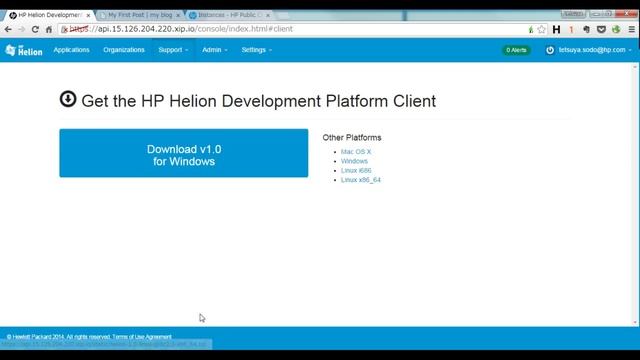Download v1.0 for Windows
The width and height of the screenshot is (640, 360).
(184, 153)
